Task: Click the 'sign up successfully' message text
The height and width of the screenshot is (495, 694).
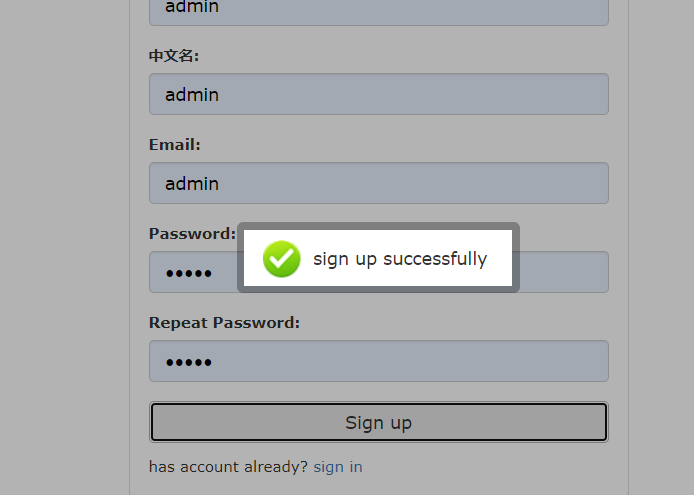Action: click(x=399, y=259)
